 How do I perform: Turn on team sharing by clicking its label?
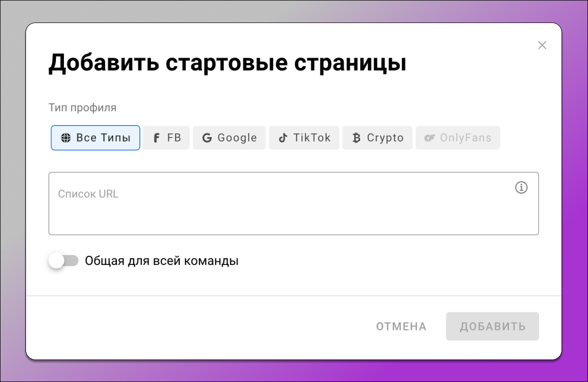tap(163, 260)
